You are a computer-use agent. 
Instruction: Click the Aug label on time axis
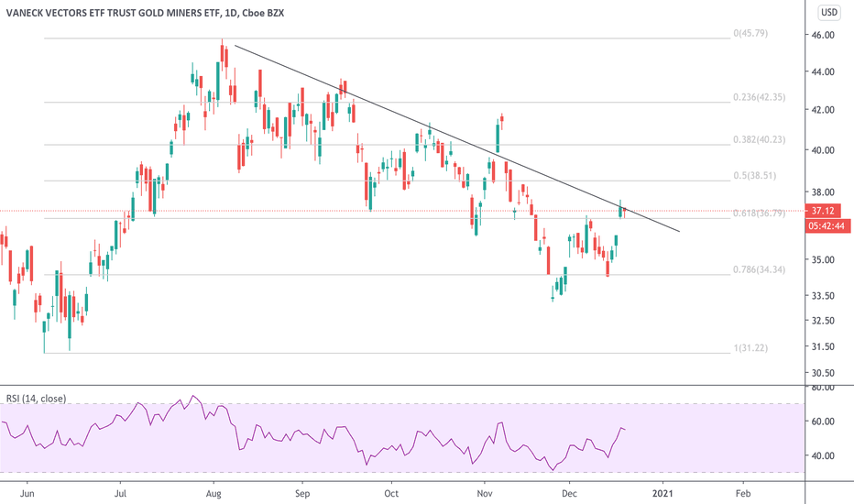pos(213,493)
